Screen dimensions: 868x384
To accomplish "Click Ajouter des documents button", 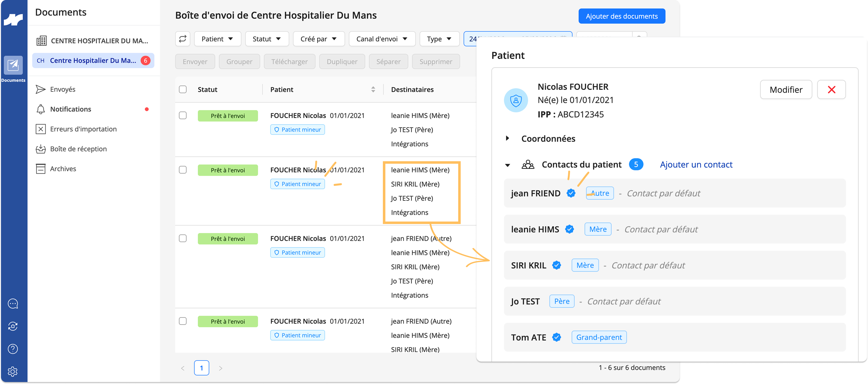I will point(622,16).
